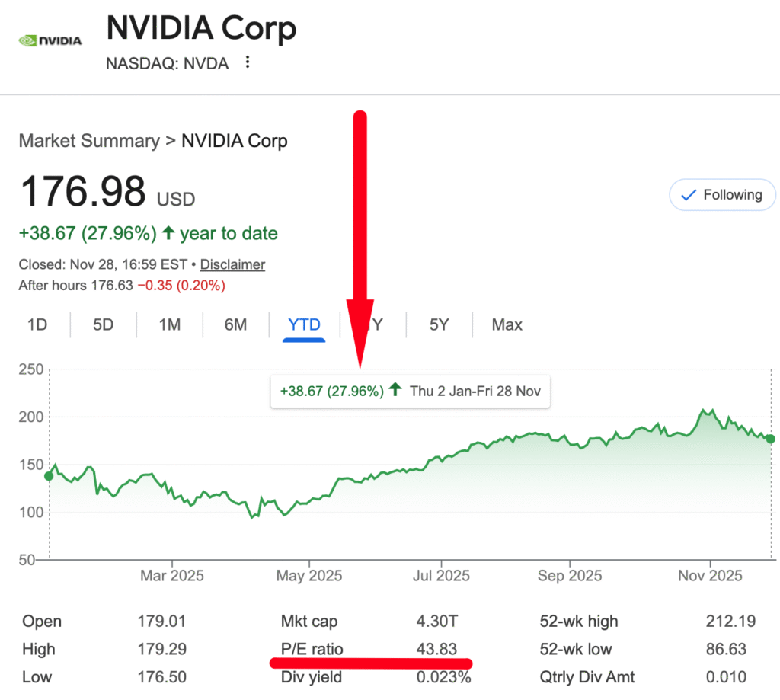780x700 pixels.
Task: Click the NVIDIA logo icon
Action: tap(50, 40)
